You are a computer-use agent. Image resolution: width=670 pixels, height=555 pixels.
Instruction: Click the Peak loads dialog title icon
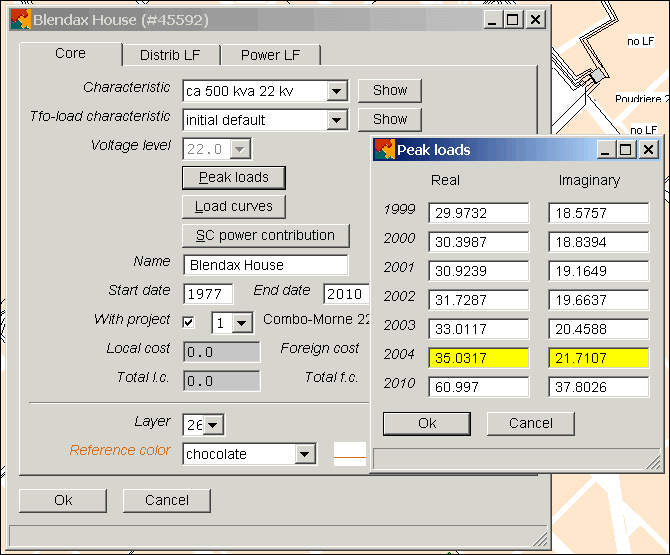coord(384,150)
